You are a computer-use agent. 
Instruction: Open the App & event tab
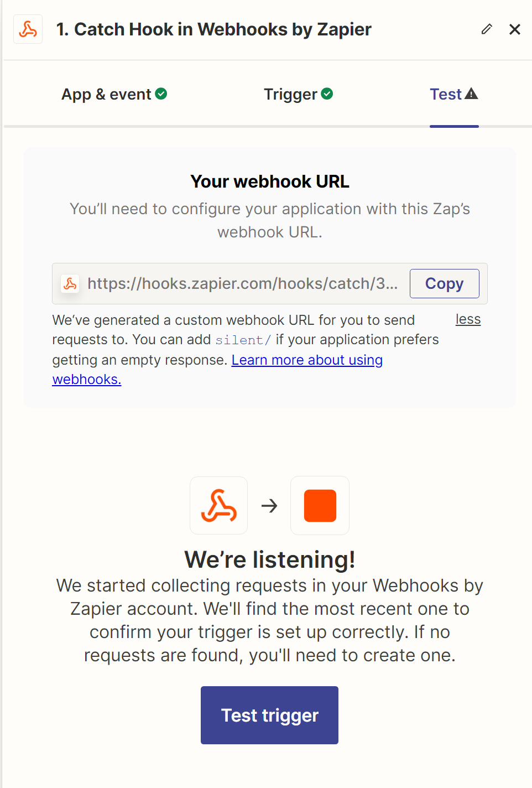pyautogui.click(x=114, y=94)
